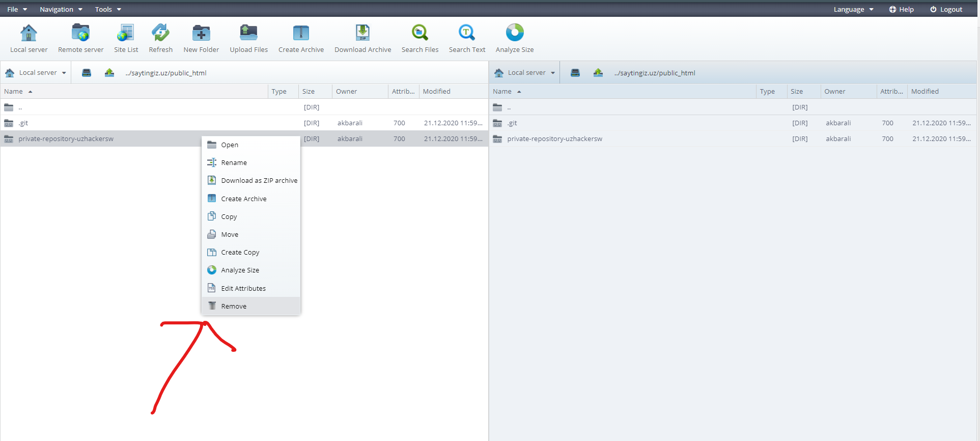Image resolution: width=980 pixels, height=441 pixels.
Task: Click the left panel Owner column header
Action: coord(360,91)
